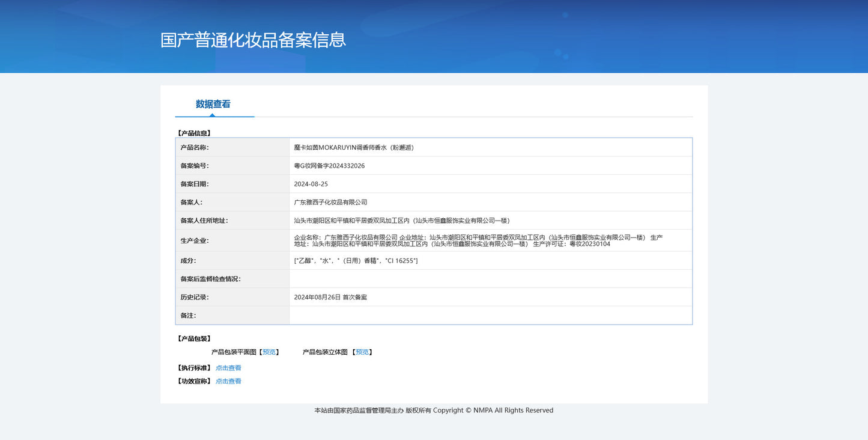This screenshot has width=868, height=440.
Task: Click 点击查看 next to 功效宣称
Action: [x=228, y=381]
